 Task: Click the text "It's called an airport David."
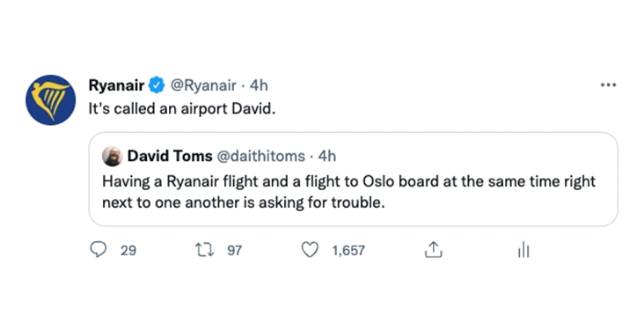tap(182, 109)
